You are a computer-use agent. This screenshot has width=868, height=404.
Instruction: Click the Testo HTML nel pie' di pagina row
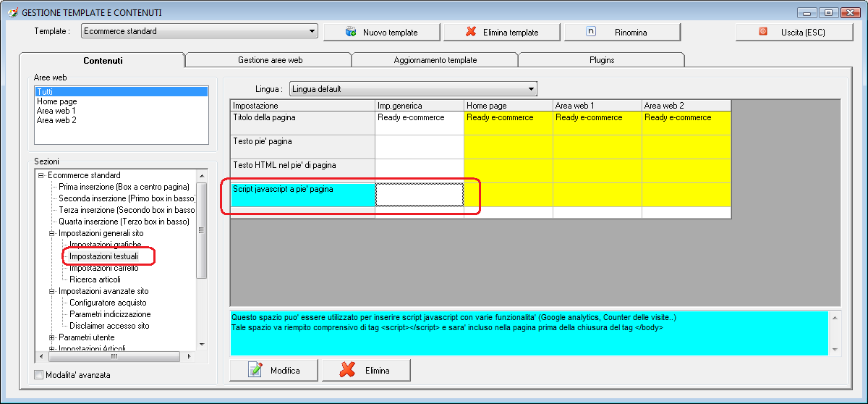coord(302,170)
